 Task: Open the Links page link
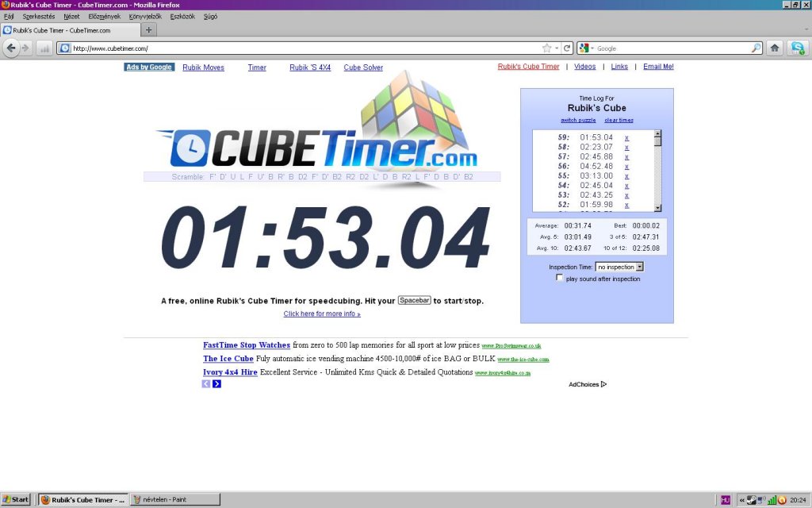pos(619,67)
